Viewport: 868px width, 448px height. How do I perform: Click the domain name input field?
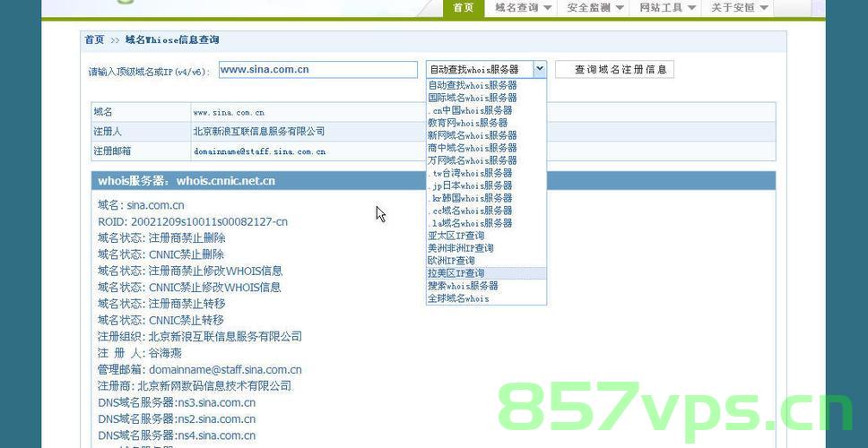[x=318, y=70]
